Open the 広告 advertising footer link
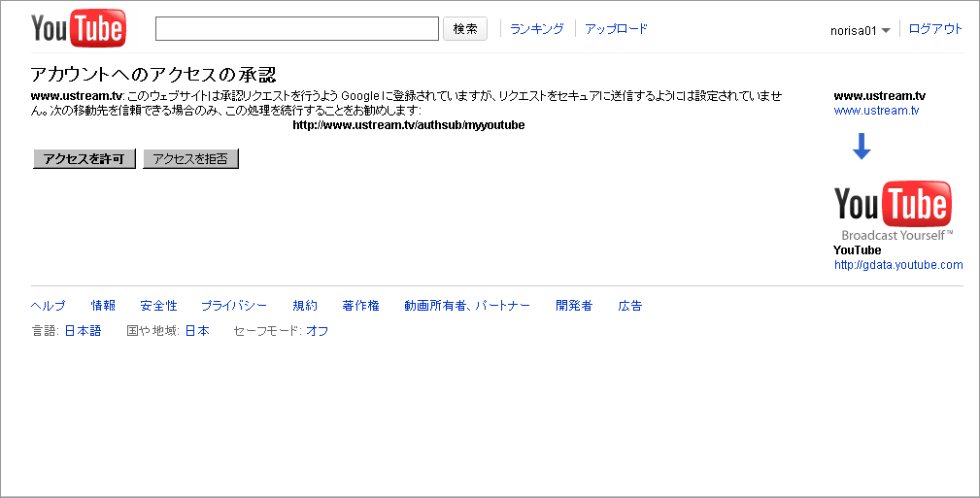 tap(630, 306)
